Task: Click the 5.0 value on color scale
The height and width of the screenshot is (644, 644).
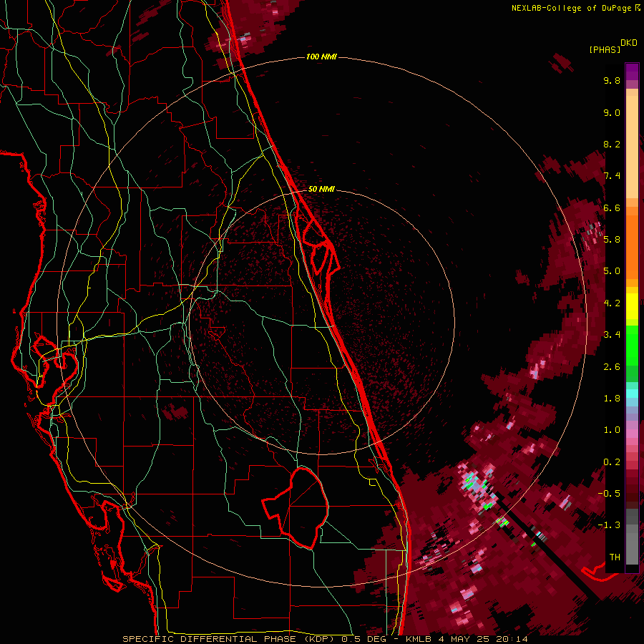Action: point(612,271)
